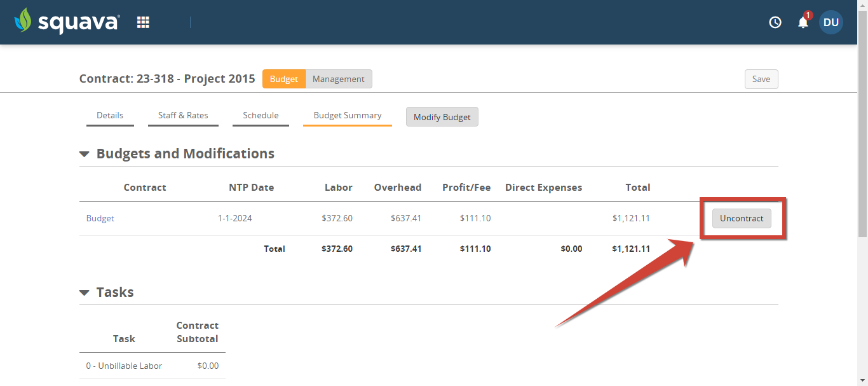Switch to the Budget Summary tab
Viewport: 868px width, 386px height.
click(347, 115)
